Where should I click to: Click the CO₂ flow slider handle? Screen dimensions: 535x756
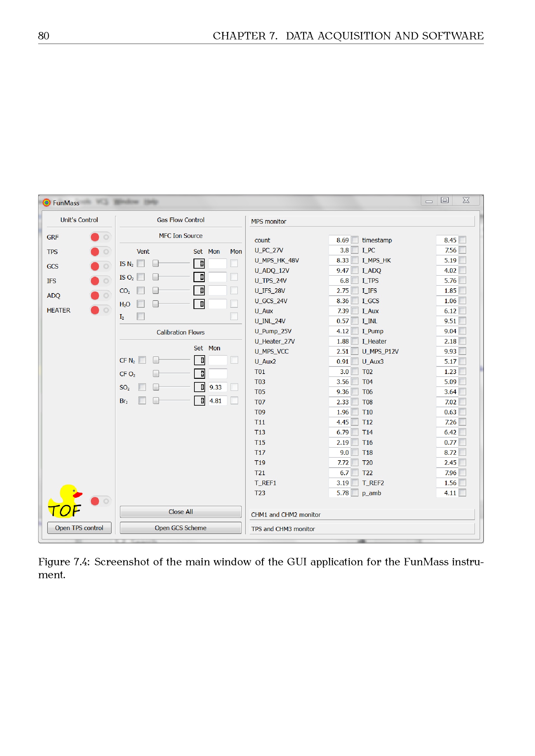(x=156, y=291)
